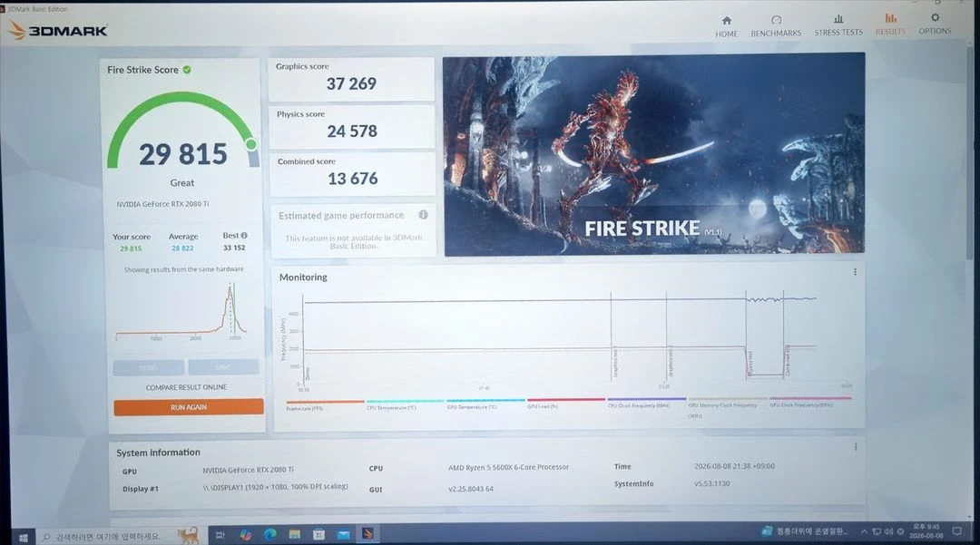Select the Results tab
Image resolution: width=980 pixels, height=545 pixels.
(890, 24)
